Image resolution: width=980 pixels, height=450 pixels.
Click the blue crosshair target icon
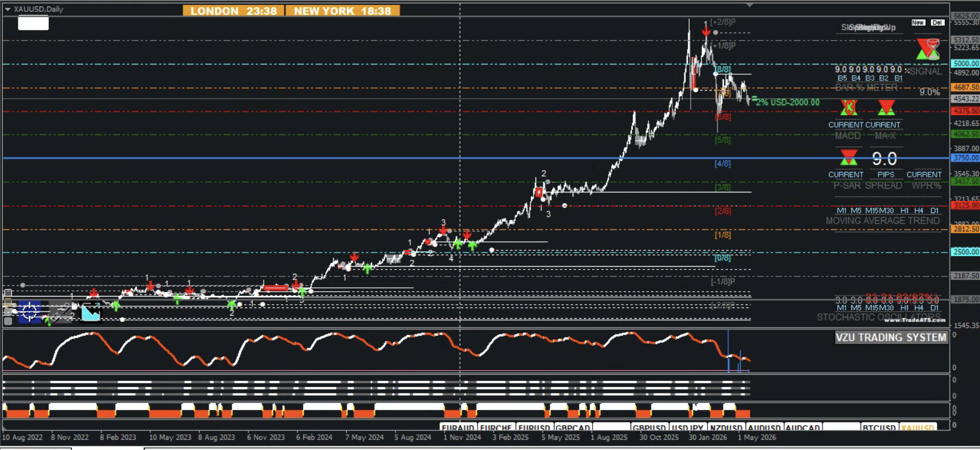(30, 312)
